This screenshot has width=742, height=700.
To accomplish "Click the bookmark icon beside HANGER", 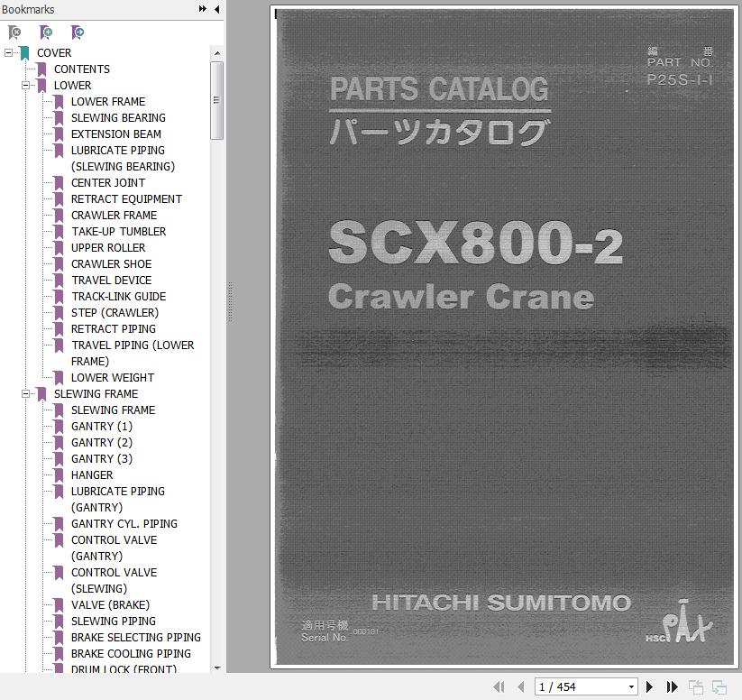I will 59,475.
